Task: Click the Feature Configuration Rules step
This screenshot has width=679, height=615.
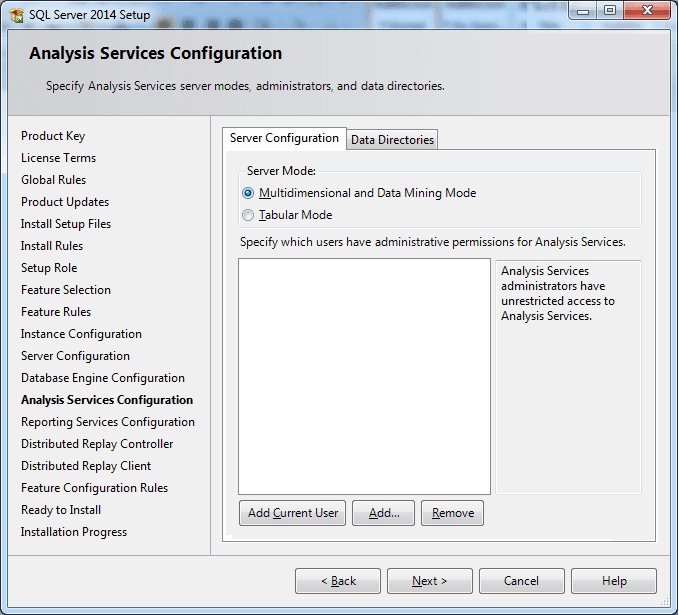Action: coord(94,488)
